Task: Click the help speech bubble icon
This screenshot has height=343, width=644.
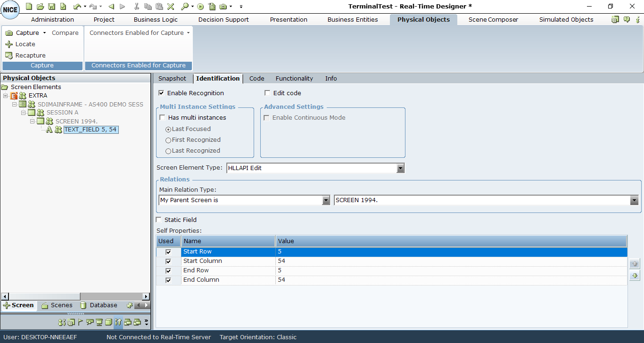Action: 627,20
